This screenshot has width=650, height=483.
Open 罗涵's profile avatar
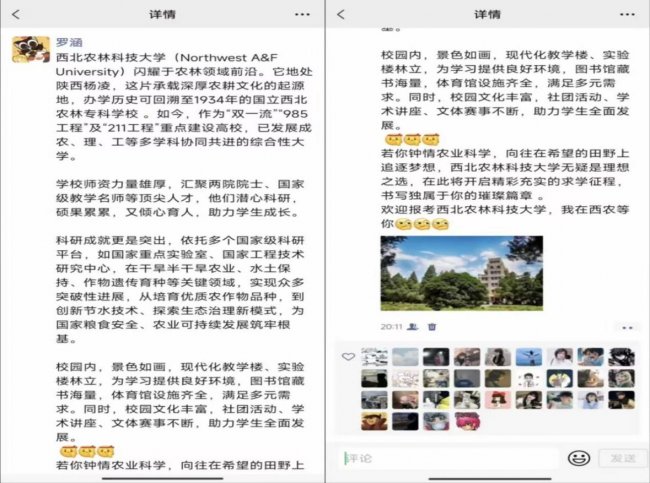(x=31, y=50)
